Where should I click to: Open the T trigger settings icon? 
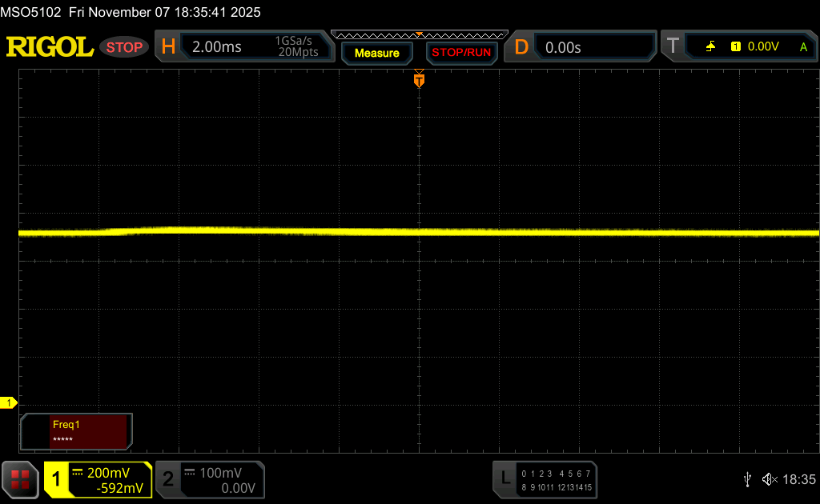(x=673, y=46)
